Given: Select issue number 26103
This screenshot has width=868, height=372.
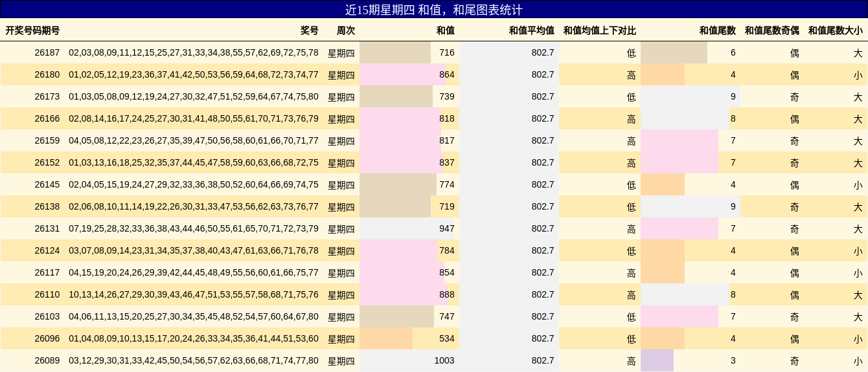Looking at the screenshot, I should (x=47, y=316).
